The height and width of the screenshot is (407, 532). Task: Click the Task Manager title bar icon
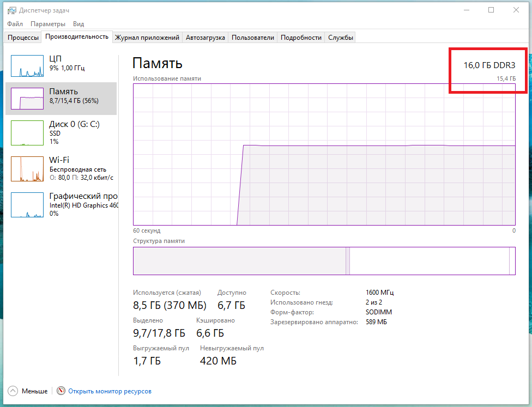(x=11, y=10)
